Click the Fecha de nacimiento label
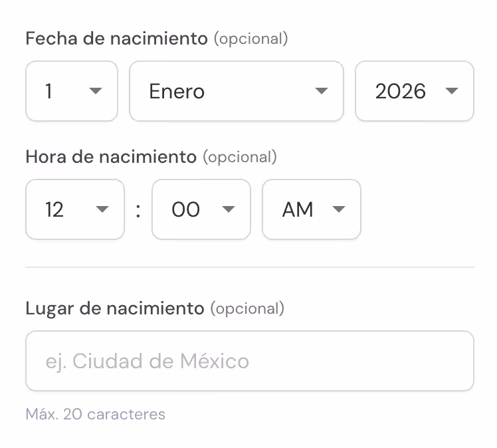Image resolution: width=497 pixels, height=448 pixels. point(116,39)
